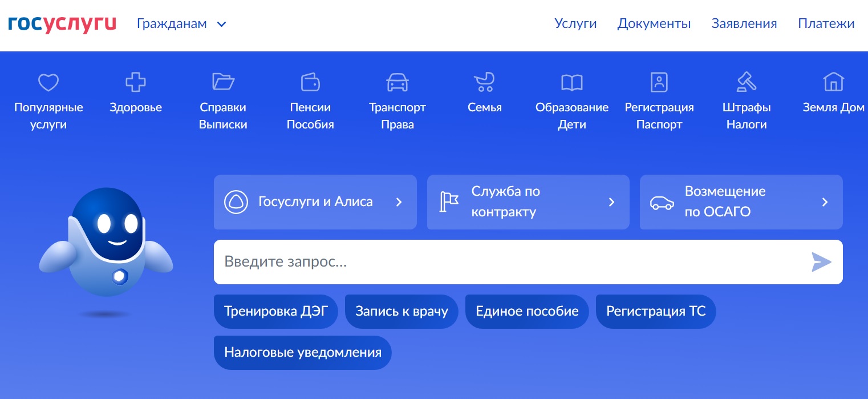Viewport: 868px width, 399px height.
Task: Go to Услуги in top menu
Action: [x=575, y=24]
